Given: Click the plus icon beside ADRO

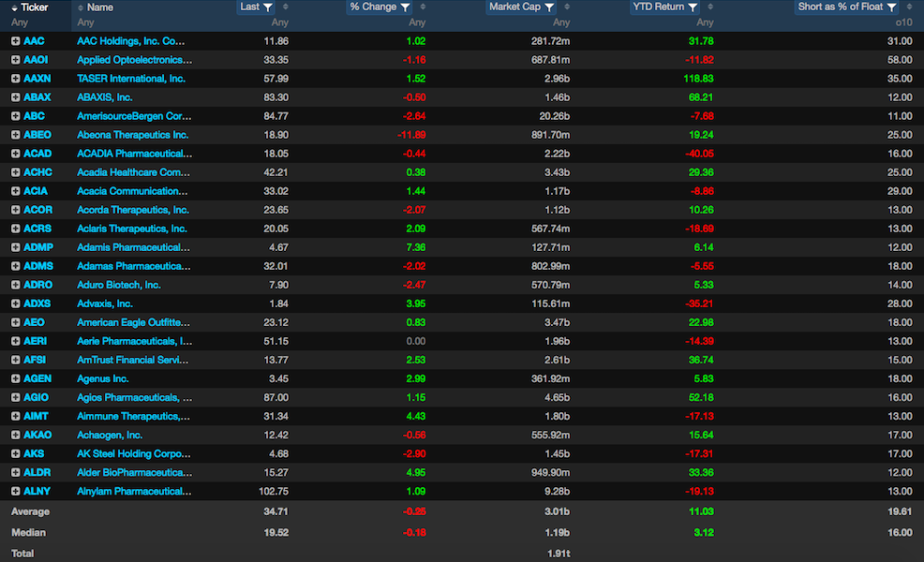Looking at the screenshot, I should tap(15, 285).
